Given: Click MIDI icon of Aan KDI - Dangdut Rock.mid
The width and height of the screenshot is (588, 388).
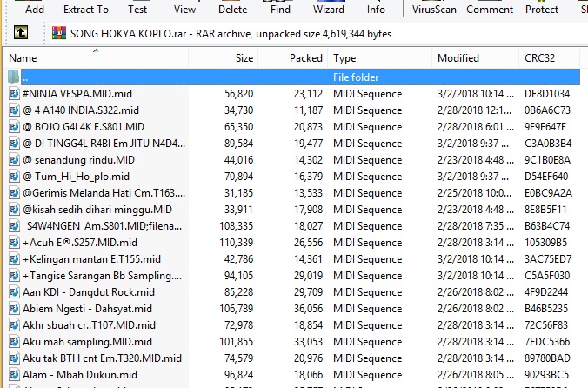Looking at the screenshot, I should 14,291.
